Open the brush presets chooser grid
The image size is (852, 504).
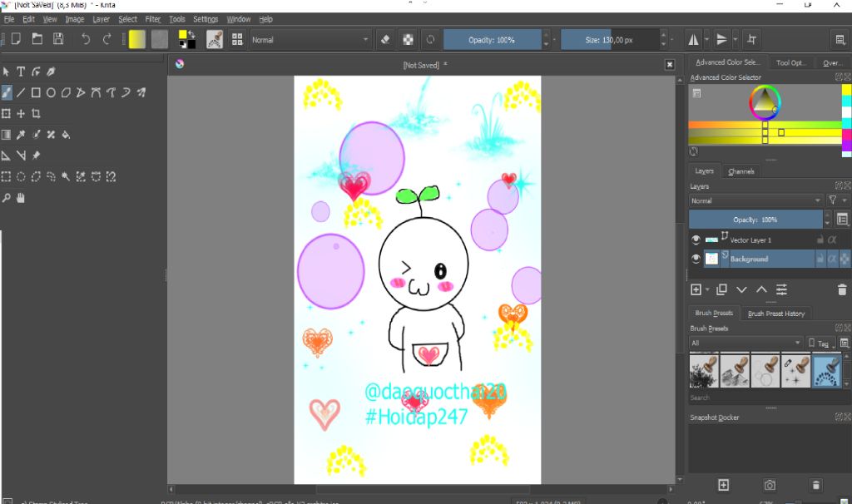point(237,40)
